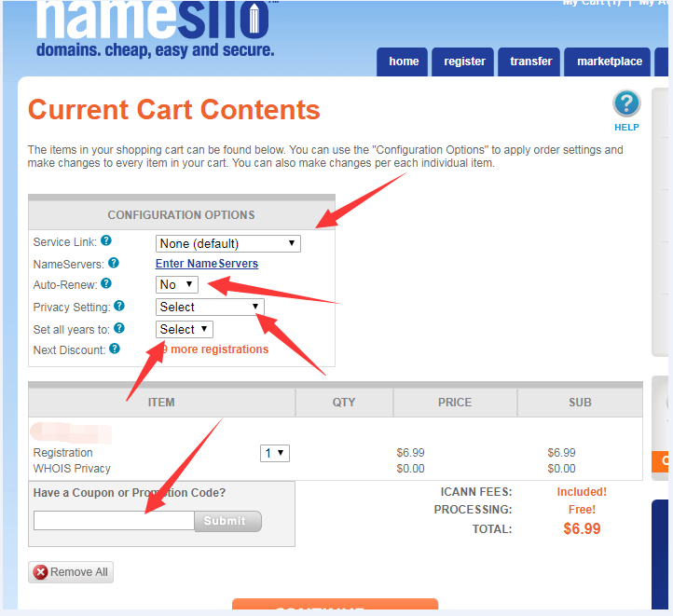The width and height of the screenshot is (673, 616).
Task: Go to the home tab
Action: (404, 62)
